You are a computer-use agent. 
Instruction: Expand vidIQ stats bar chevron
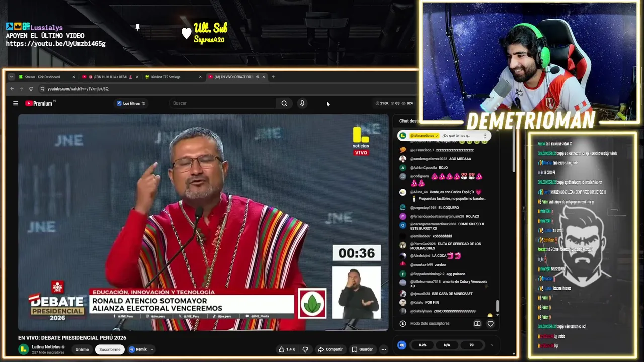492,345
